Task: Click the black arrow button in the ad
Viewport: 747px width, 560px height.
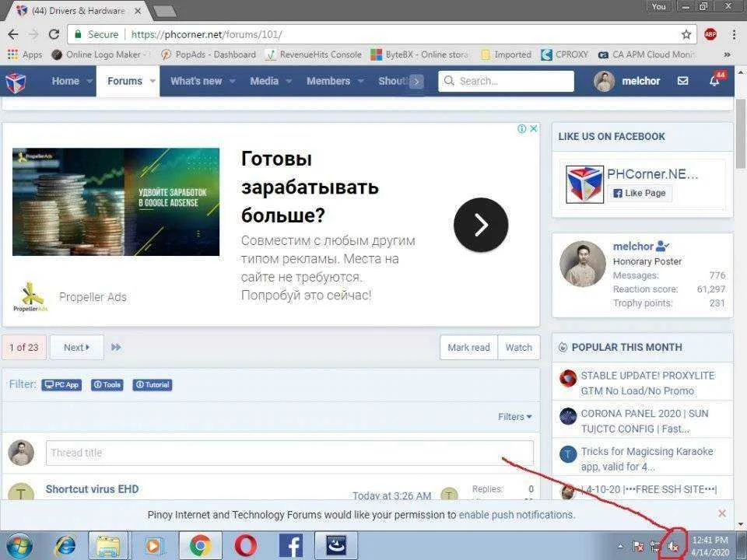Action: (x=481, y=225)
